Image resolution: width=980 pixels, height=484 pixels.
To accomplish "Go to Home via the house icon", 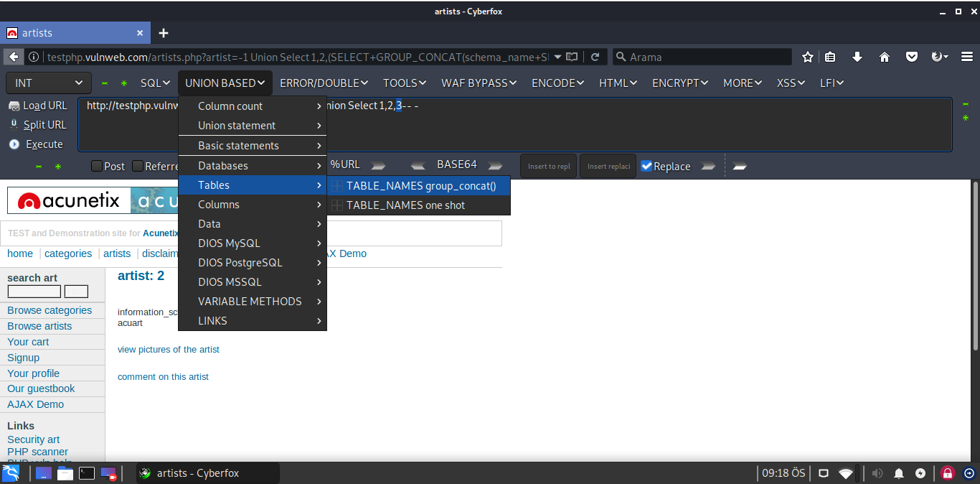I will point(885,57).
